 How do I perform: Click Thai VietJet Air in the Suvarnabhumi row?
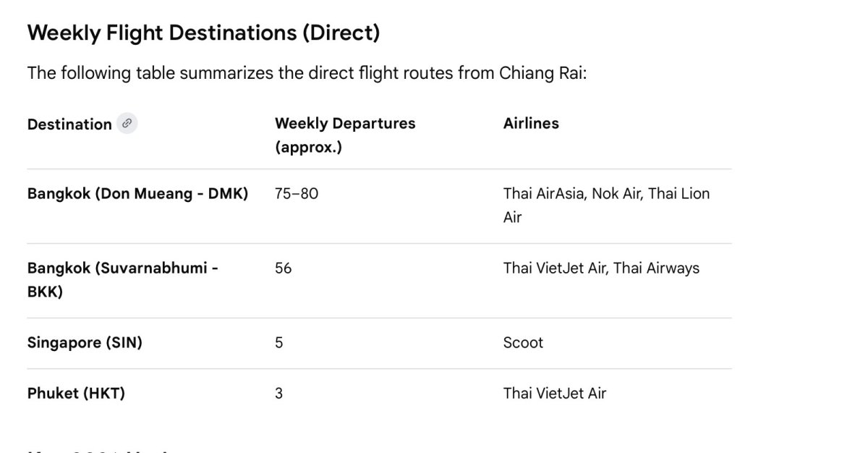point(555,268)
